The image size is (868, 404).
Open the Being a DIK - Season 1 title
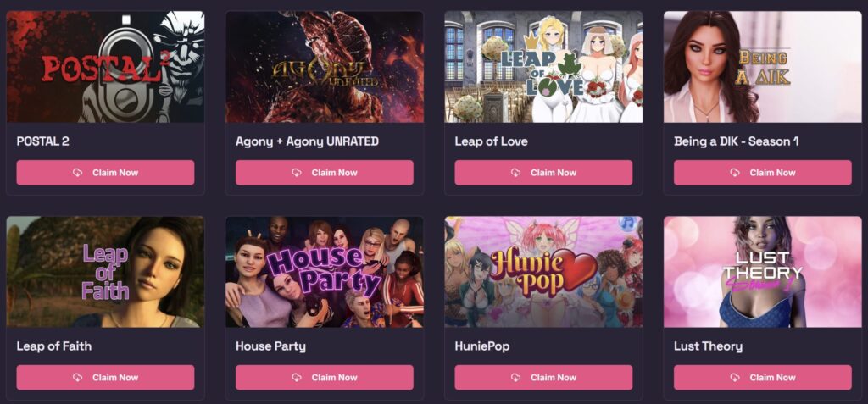click(737, 141)
